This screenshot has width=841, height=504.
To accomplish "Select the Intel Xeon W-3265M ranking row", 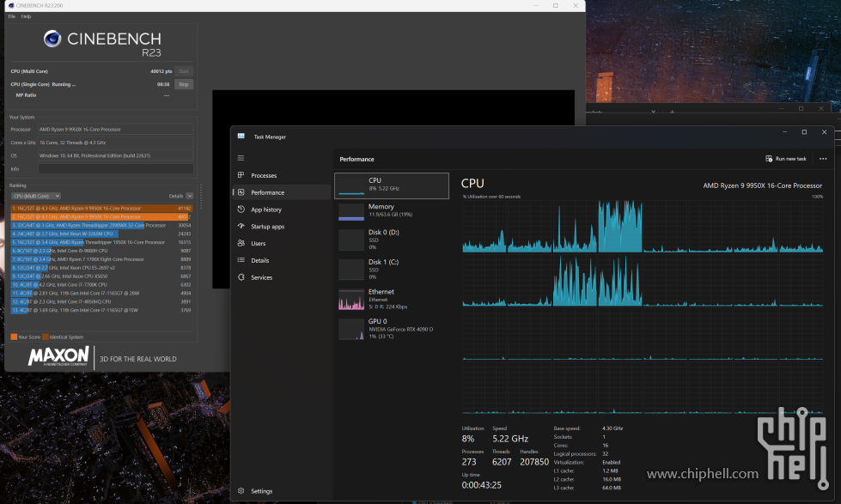I will tap(101, 234).
